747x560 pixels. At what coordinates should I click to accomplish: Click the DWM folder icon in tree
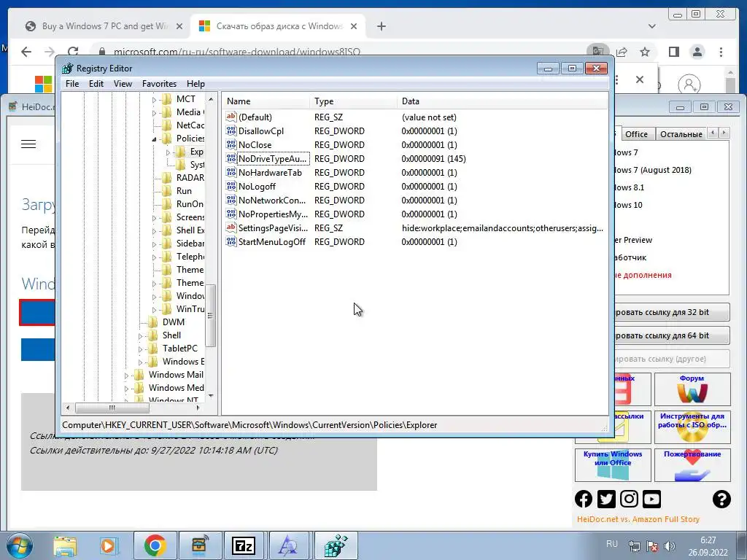[x=153, y=322]
